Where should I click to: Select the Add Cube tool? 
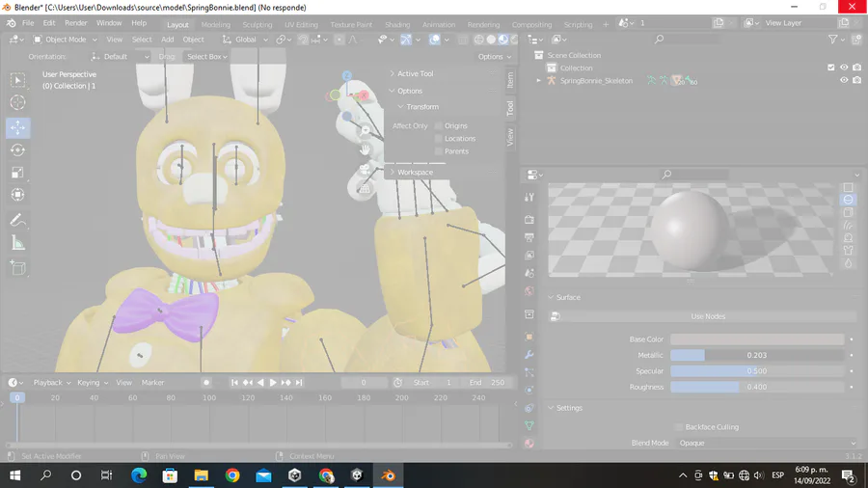pos(17,268)
